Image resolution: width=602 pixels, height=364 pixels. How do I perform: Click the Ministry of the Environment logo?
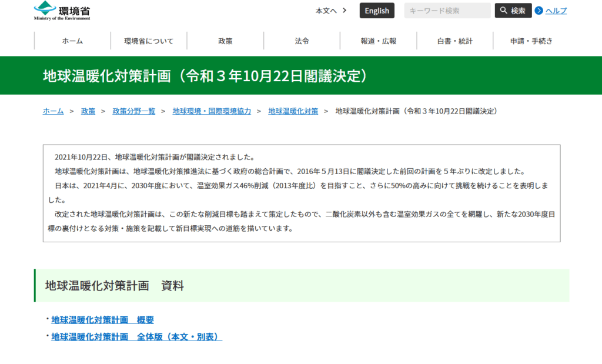coord(62,11)
